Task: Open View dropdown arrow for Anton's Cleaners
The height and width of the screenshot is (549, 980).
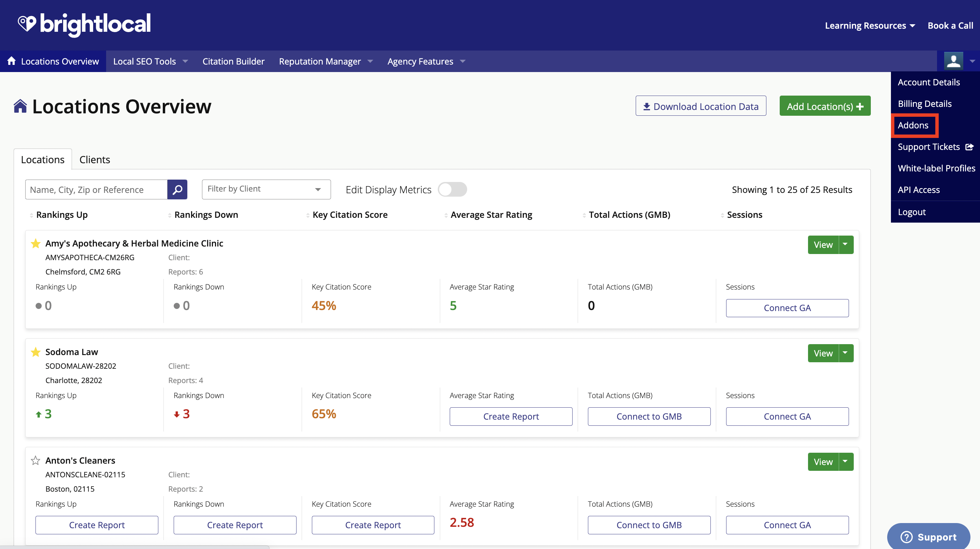Action: click(x=846, y=462)
